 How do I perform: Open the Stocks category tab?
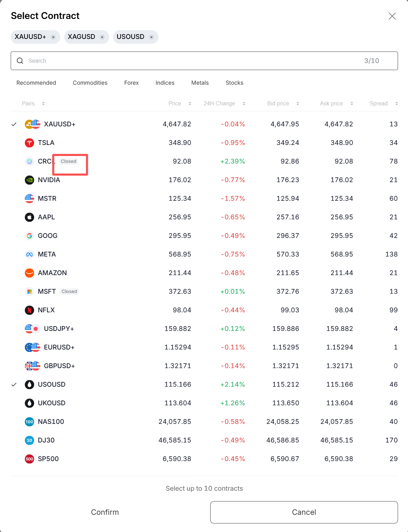tap(234, 83)
